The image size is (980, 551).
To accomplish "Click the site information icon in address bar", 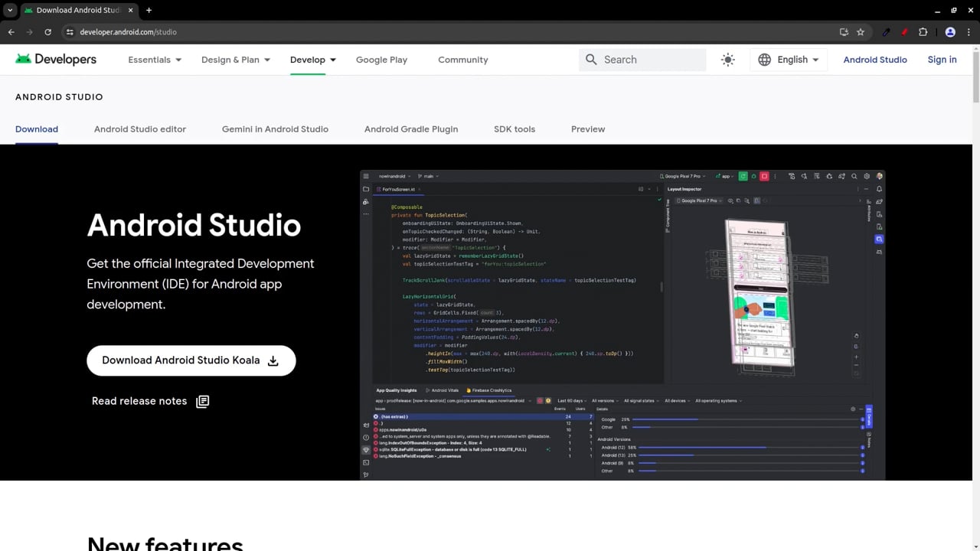I will click(x=70, y=32).
